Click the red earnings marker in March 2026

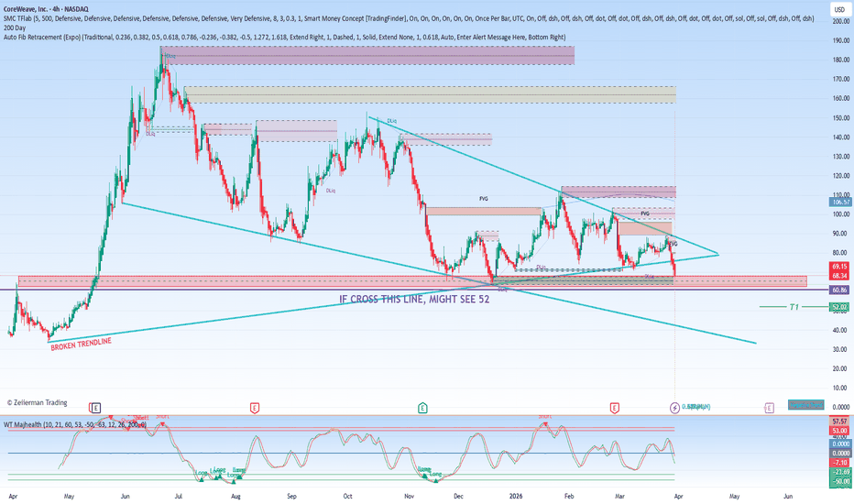614,406
